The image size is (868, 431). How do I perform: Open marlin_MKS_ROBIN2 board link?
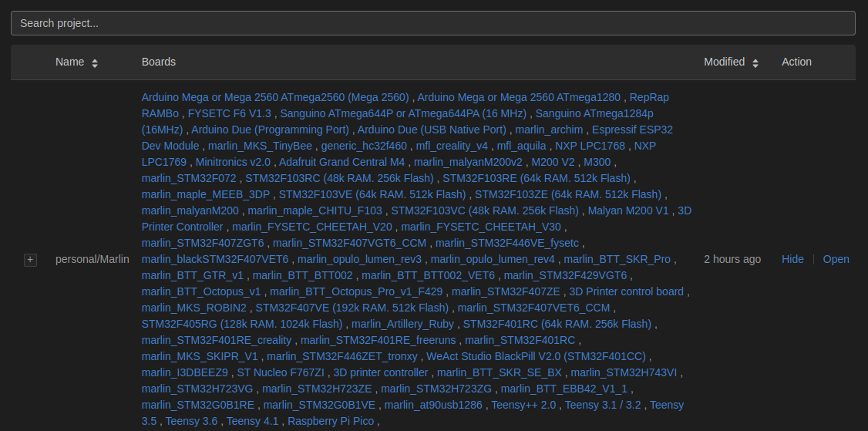pos(193,308)
